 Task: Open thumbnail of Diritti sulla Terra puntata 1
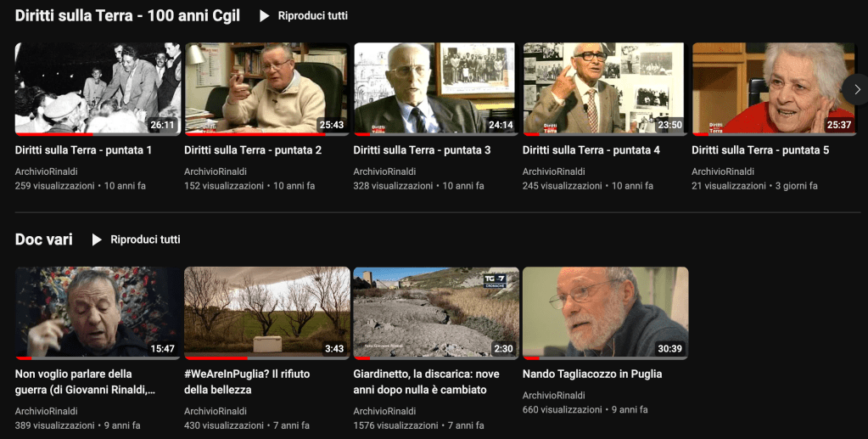(x=98, y=89)
